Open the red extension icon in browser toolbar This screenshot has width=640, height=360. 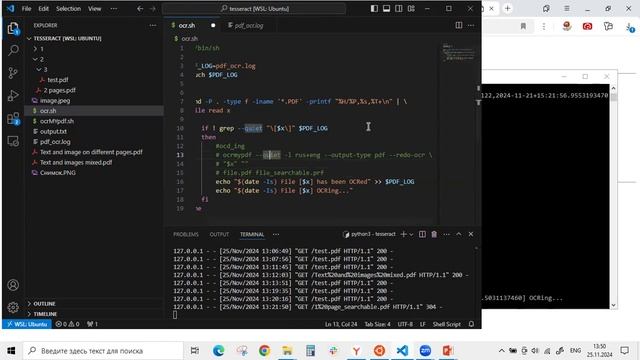pyautogui.click(x=587, y=27)
